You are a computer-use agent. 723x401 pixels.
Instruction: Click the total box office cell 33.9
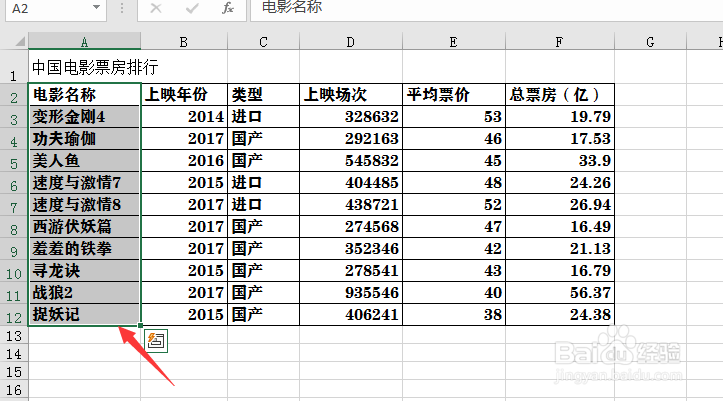pyautogui.click(x=560, y=161)
